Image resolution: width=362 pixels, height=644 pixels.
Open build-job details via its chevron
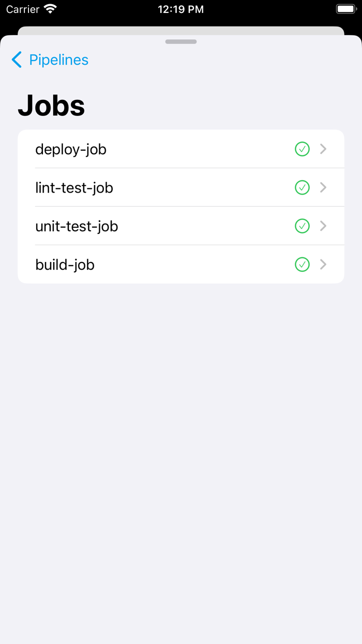[323, 265]
